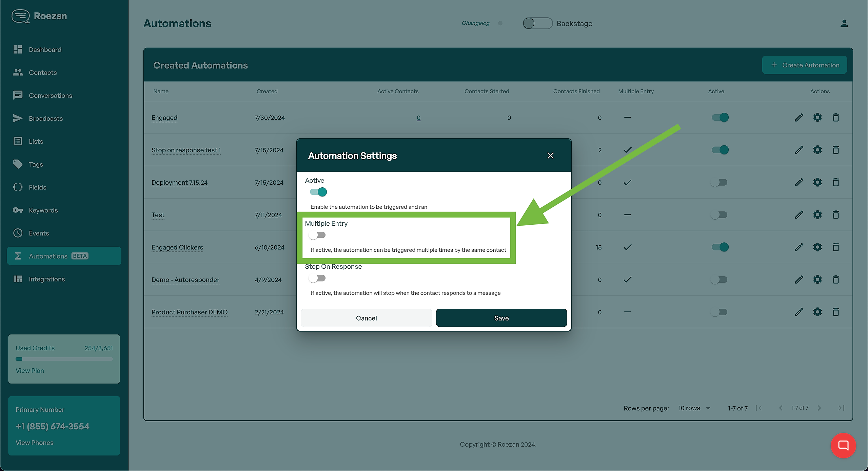Open the red chat support bubble
This screenshot has height=471, width=868.
click(843, 445)
